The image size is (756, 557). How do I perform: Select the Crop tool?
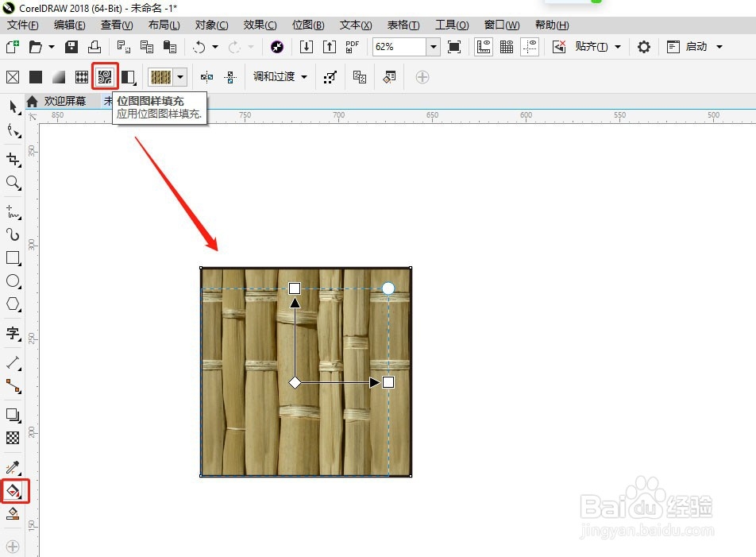(x=13, y=159)
